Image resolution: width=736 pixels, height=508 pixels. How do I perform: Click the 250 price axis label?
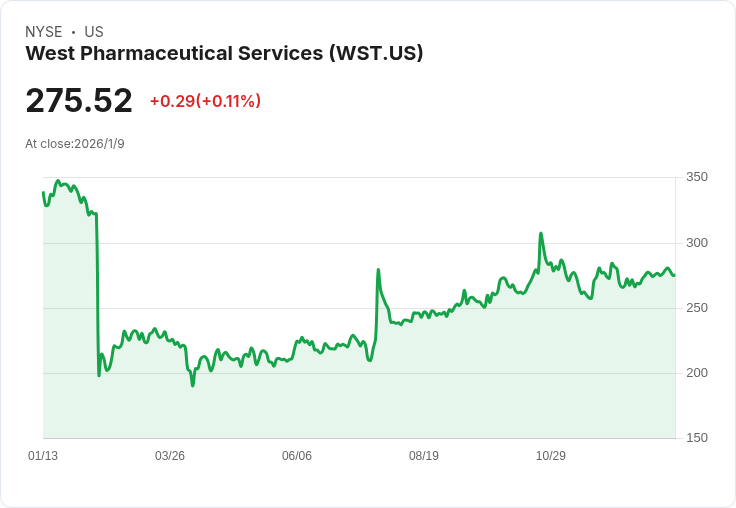tap(697, 308)
